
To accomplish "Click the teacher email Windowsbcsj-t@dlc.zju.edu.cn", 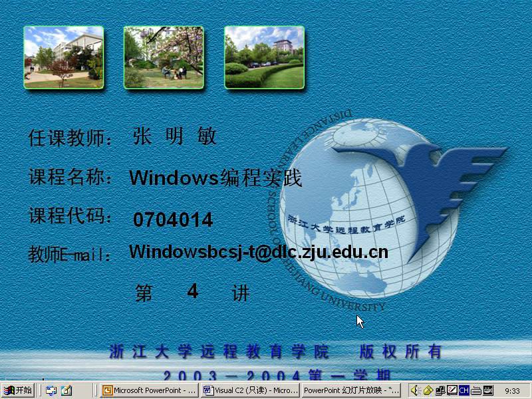I will click(x=259, y=252).
